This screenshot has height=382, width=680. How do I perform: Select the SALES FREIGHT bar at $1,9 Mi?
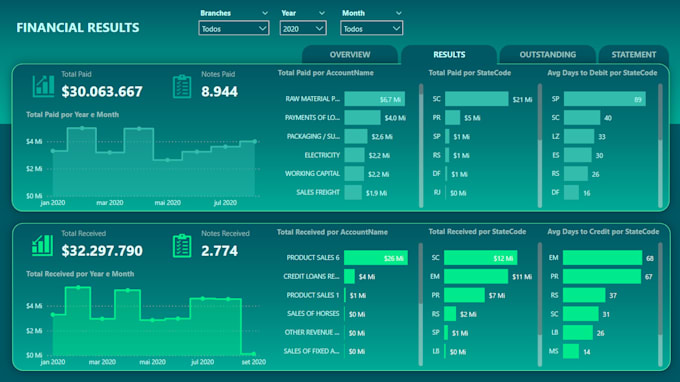tap(353, 192)
